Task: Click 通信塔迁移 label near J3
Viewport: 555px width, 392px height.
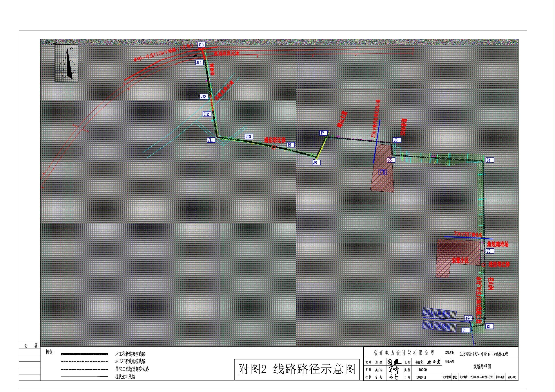Action: pyautogui.click(x=499, y=264)
